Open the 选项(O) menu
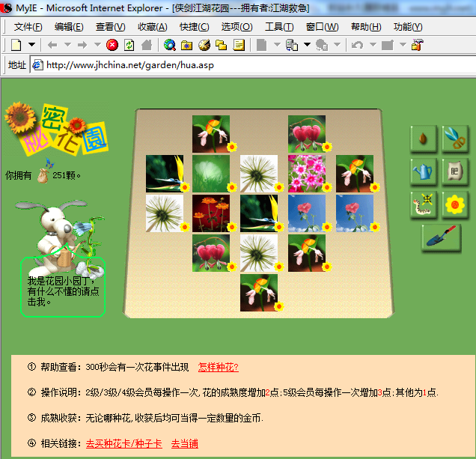This screenshot has height=459, width=476. pyautogui.click(x=237, y=27)
